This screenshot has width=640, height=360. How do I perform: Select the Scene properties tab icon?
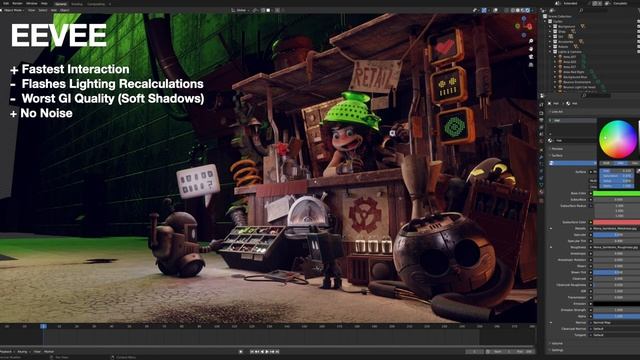pyautogui.click(x=542, y=133)
